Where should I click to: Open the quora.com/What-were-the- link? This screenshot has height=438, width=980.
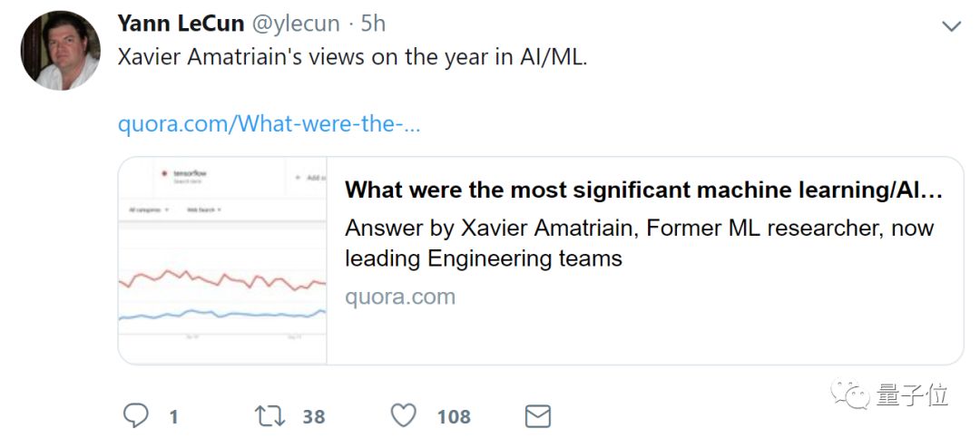point(269,123)
